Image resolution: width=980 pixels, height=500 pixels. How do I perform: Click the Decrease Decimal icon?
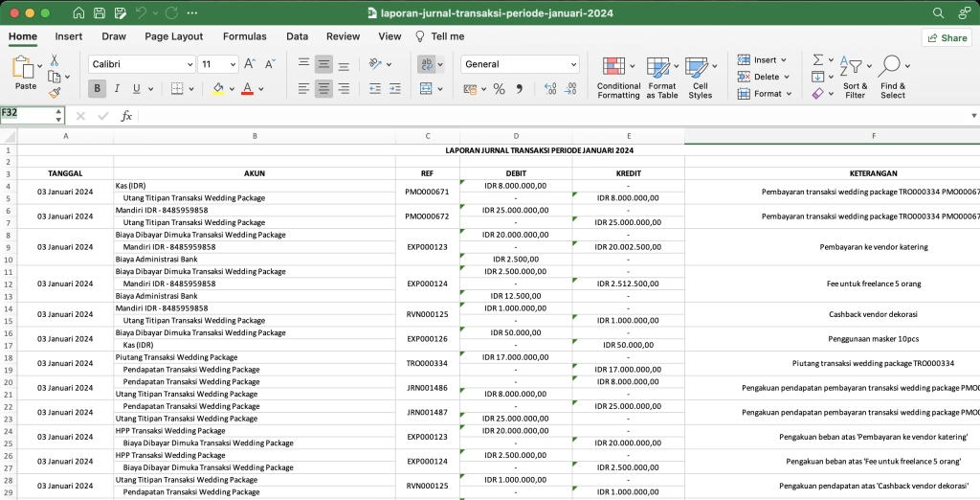pyautogui.click(x=570, y=89)
